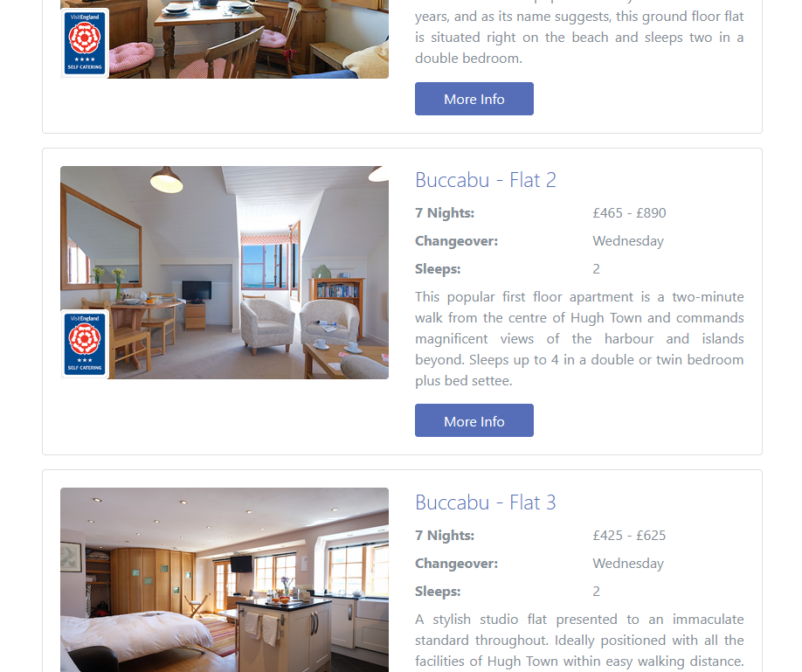
Task: Click the VisitEngland three-star badge on Flat 2
Action: (85, 344)
